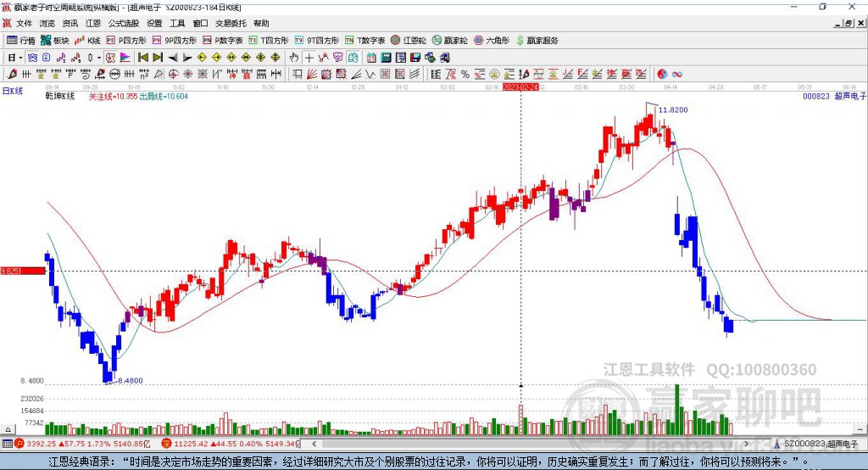Switch to K线 candlestick chart
This screenshot has width=868, height=470.
click(x=88, y=40)
